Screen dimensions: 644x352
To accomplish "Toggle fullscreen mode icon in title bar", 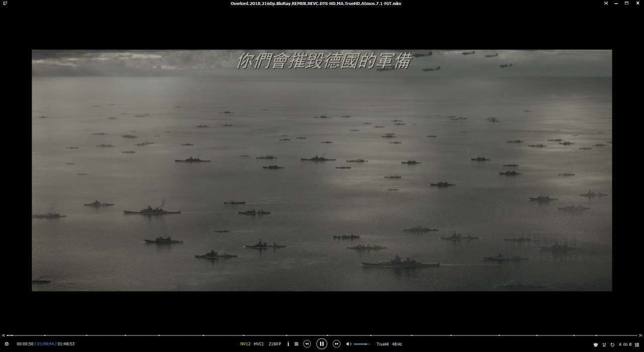I will click(606, 4).
